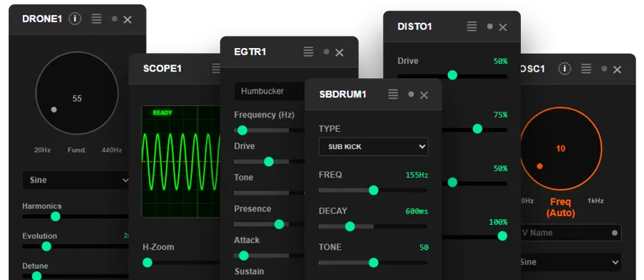Click the SBDRUM1 FREQ slider handle
Viewport: 644px width, 280px height.
(x=374, y=190)
